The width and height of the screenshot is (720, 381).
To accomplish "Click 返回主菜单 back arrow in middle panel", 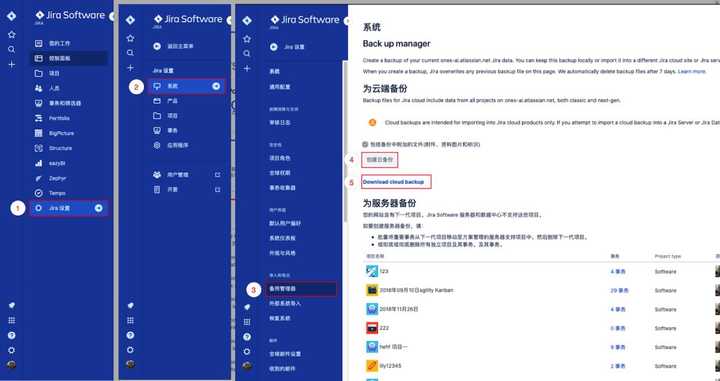I will point(157,46).
